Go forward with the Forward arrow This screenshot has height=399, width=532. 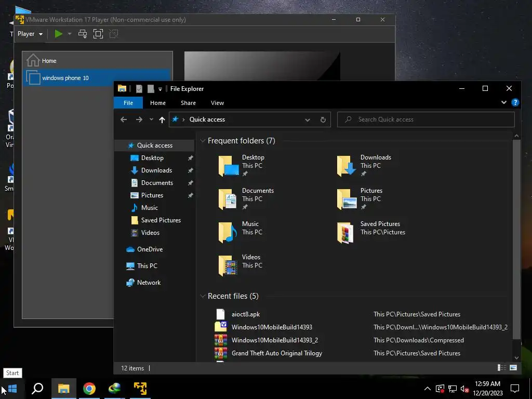click(x=139, y=119)
